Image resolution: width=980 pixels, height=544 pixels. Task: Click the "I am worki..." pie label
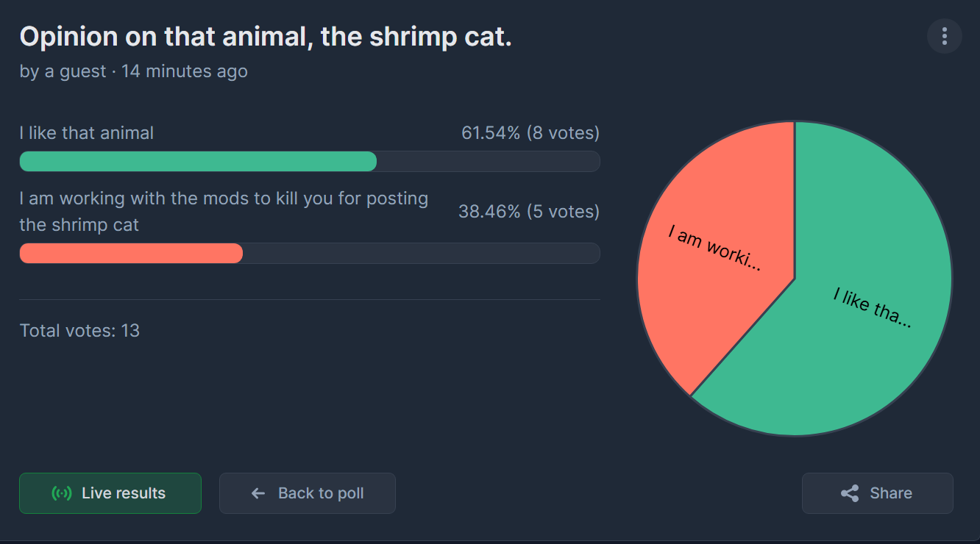click(x=715, y=248)
